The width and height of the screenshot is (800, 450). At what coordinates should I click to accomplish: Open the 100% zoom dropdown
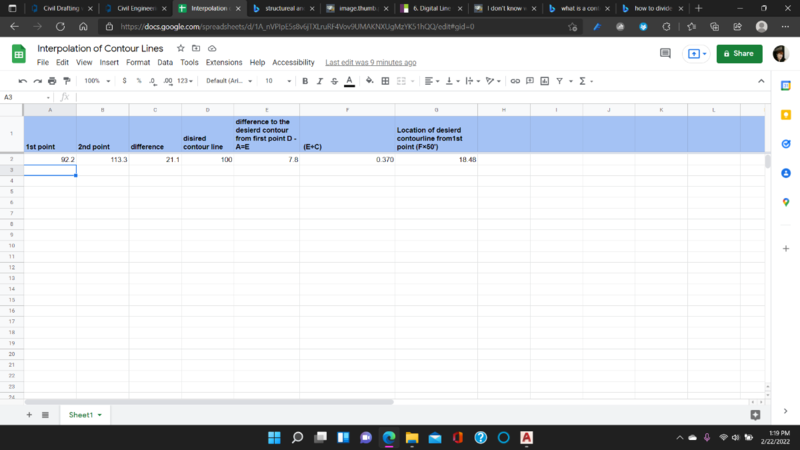click(98, 81)
